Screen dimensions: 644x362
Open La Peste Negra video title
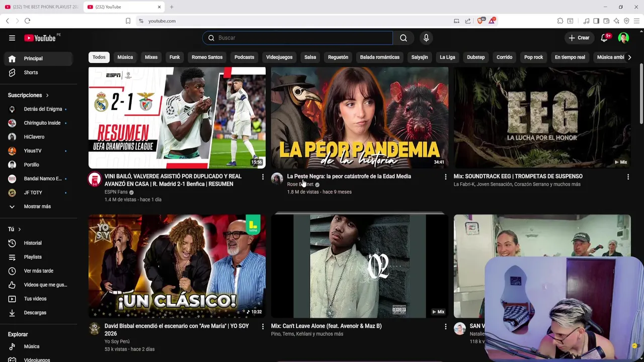(349, 176)
